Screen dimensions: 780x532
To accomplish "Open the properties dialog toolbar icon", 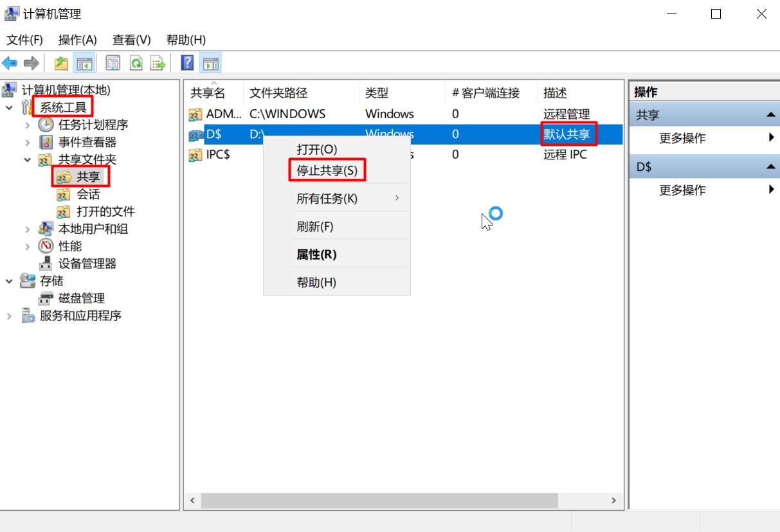I will click(113, 62).
